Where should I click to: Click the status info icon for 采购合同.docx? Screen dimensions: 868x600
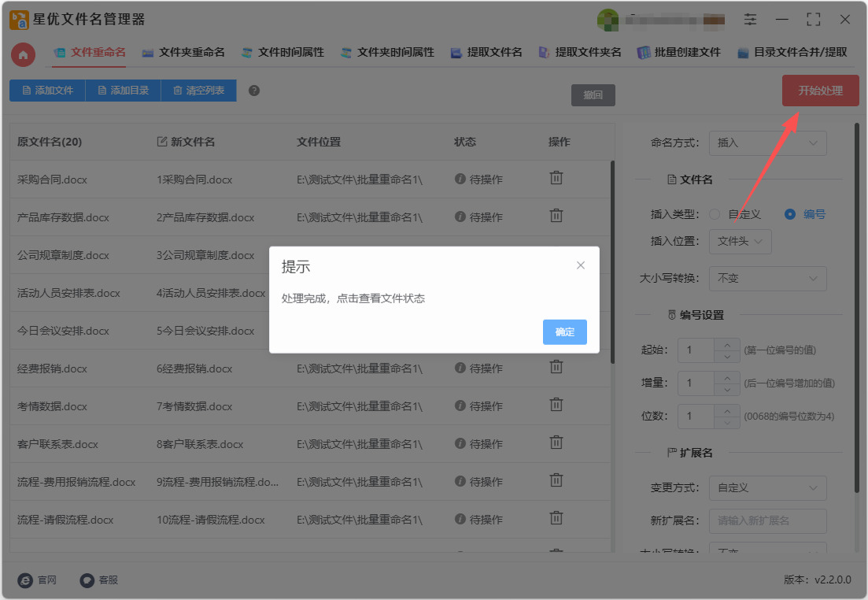tap(460, 179)
